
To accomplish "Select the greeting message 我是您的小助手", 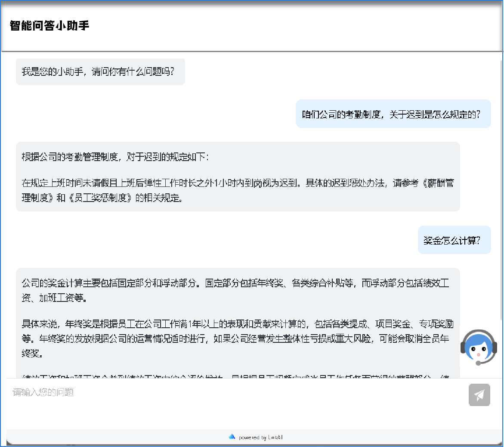I will (100, 71).
